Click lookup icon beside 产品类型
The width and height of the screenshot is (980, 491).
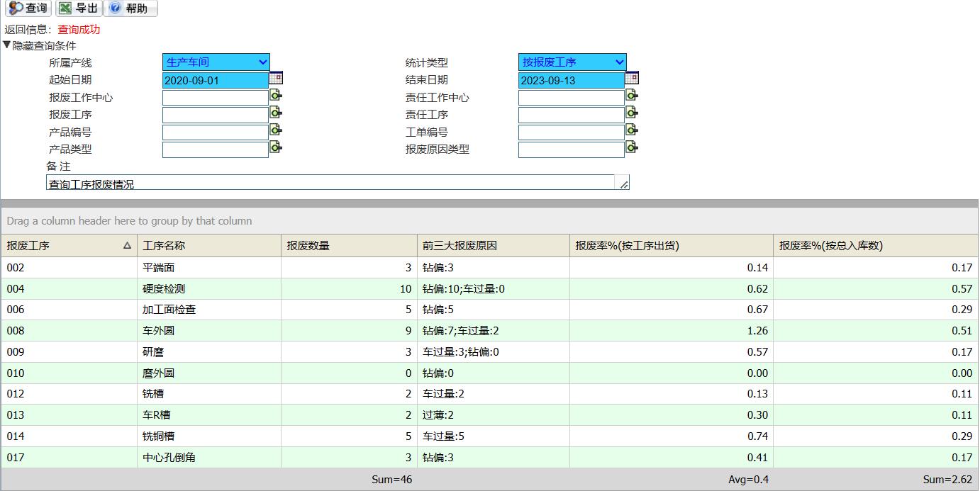click(276, 147)
